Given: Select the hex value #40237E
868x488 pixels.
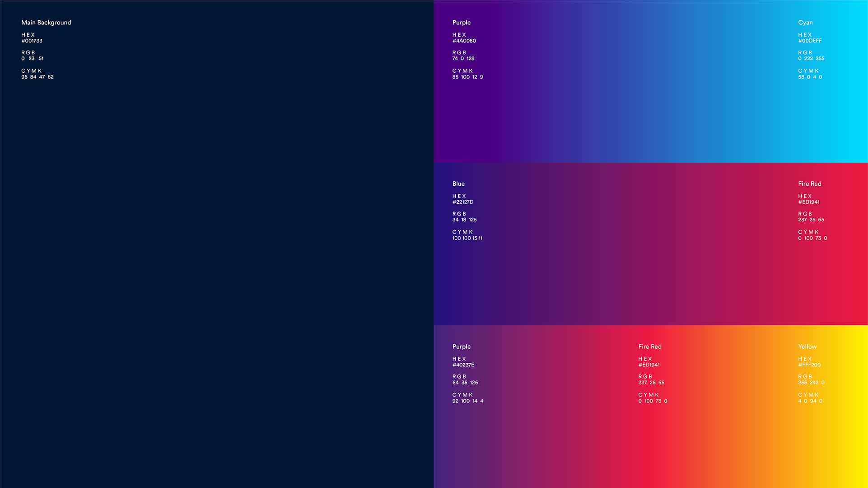Looking at the screenshot, I should pyautogui.click(x=463, y=365).
